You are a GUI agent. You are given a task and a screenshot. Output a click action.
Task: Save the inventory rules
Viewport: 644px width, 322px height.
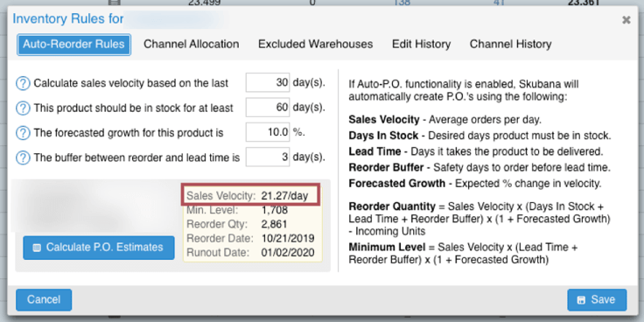597,300
